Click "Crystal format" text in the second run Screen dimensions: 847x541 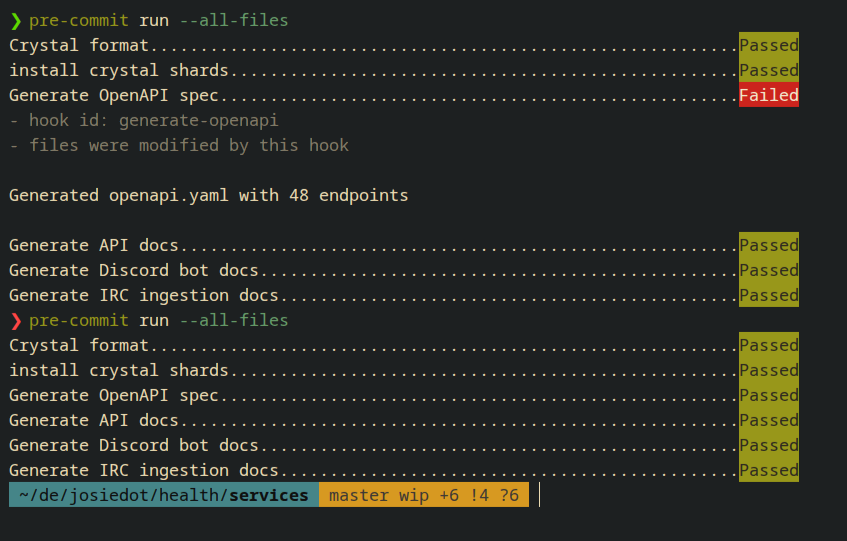[78, 345]
